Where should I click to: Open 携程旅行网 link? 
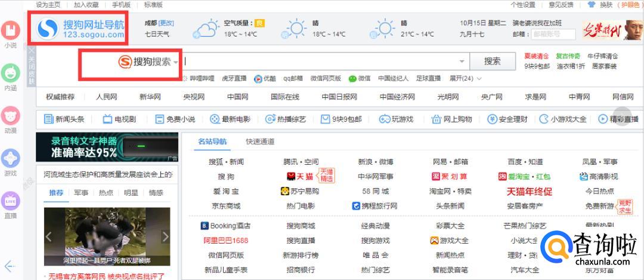(374, 206)
